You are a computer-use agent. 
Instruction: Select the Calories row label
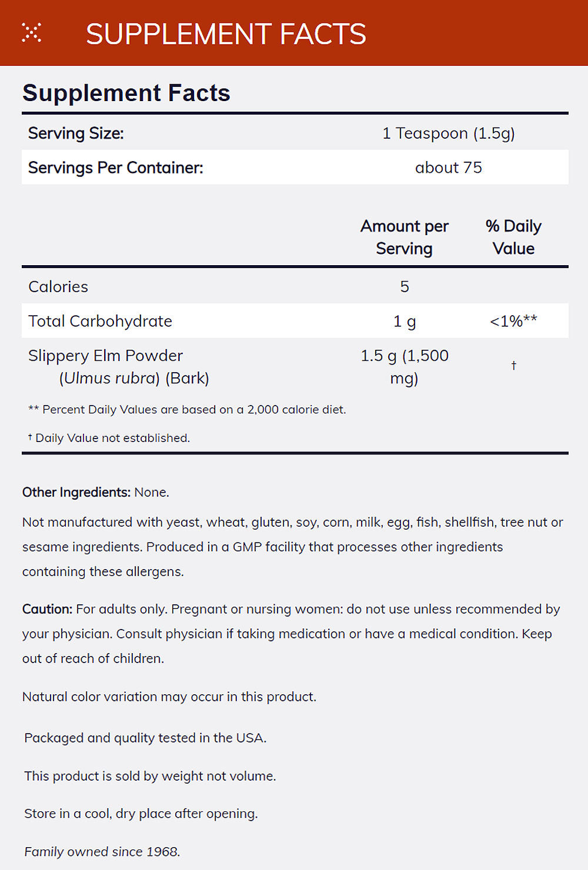pos(58,287)
